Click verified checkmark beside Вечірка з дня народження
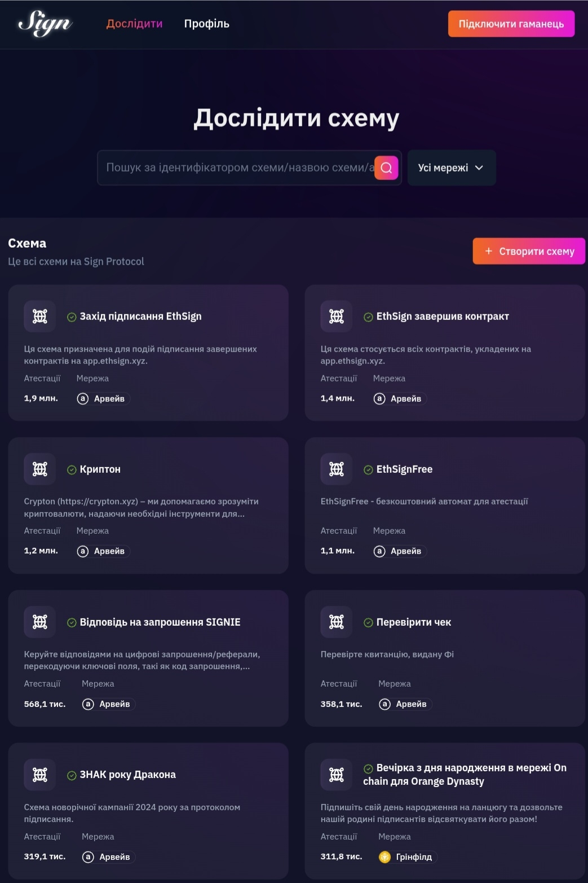The image size is (588, 883). tap(368, 768)
